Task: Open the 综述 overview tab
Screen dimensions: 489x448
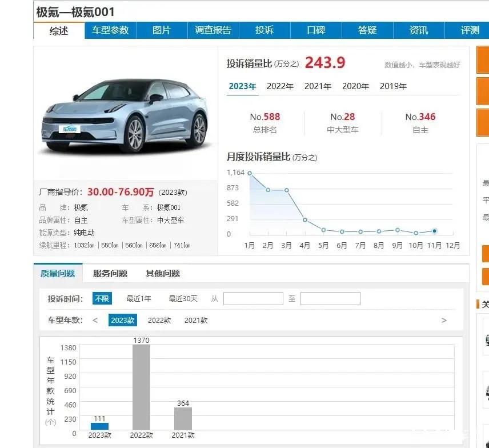Action: (x=59, y=31)
